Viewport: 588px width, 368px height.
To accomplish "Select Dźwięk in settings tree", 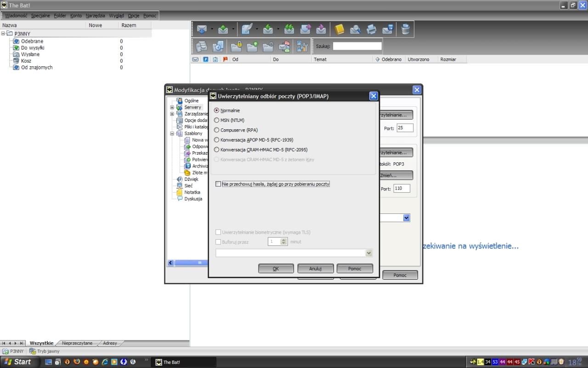I will click(x=191, y=179).
